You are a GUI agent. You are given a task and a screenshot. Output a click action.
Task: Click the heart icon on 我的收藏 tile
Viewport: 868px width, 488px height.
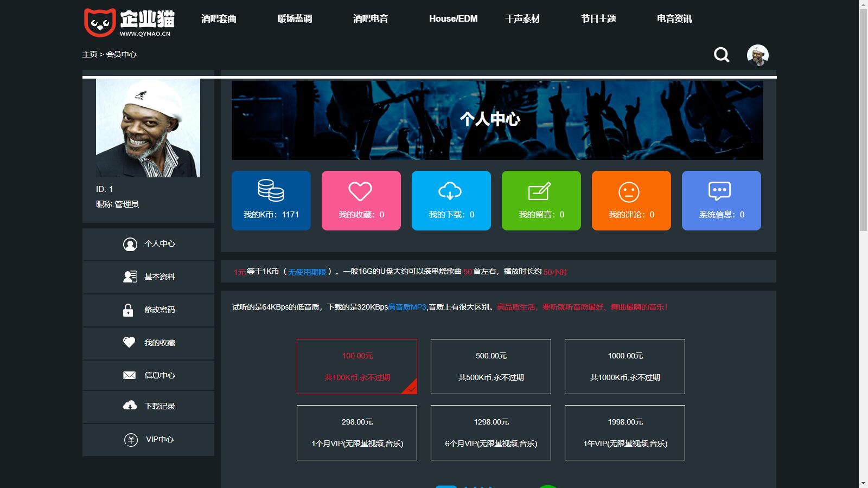pos(360,191)
